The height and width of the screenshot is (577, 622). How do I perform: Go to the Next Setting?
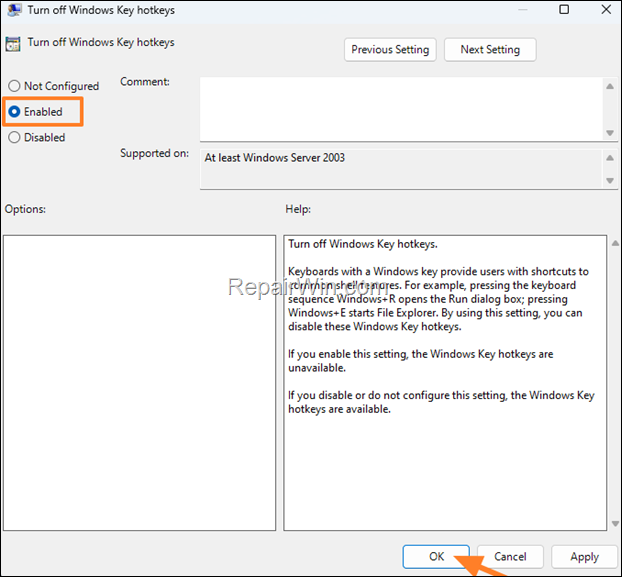(x=490, y=50)
